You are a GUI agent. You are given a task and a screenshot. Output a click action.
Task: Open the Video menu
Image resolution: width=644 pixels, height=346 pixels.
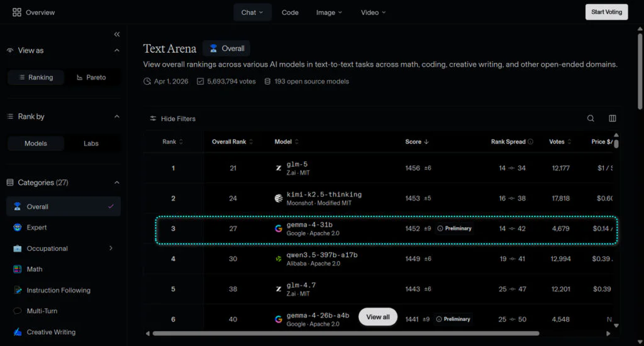pos(373,12)
